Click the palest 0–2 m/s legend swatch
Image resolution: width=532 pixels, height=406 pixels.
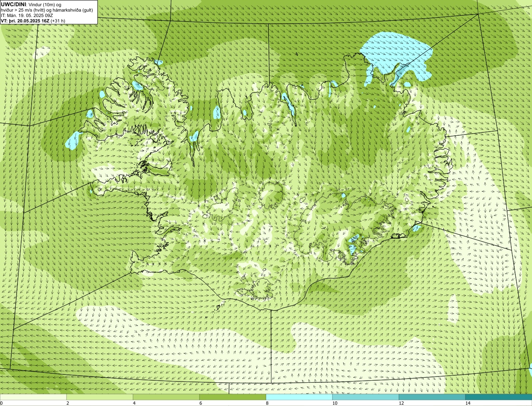pos(33,397)
